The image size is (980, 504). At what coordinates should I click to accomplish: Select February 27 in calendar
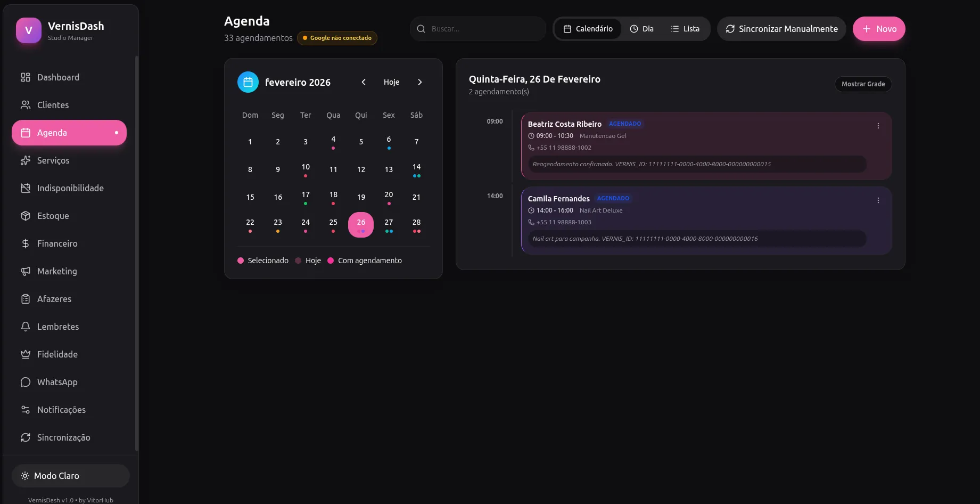(x=389, y=225)
